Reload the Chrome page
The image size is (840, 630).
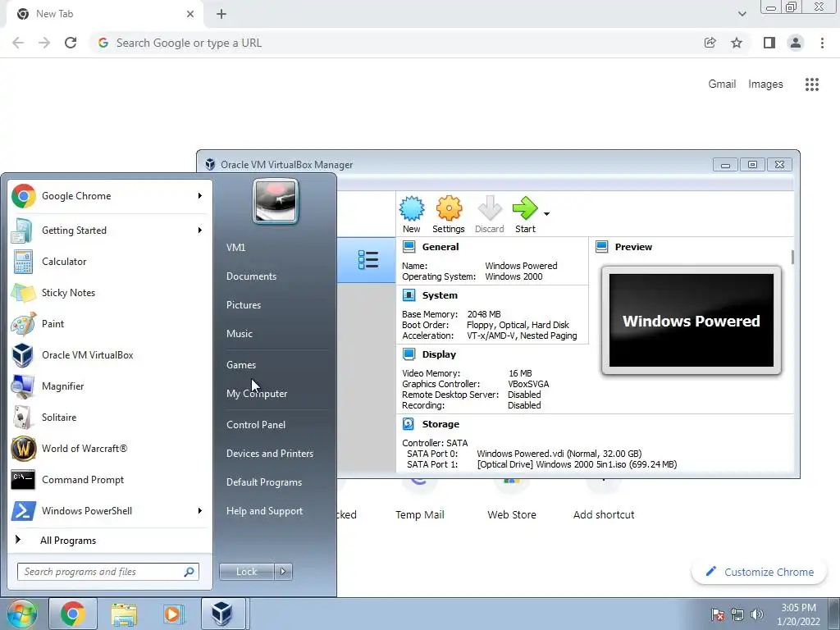[71, 43]
